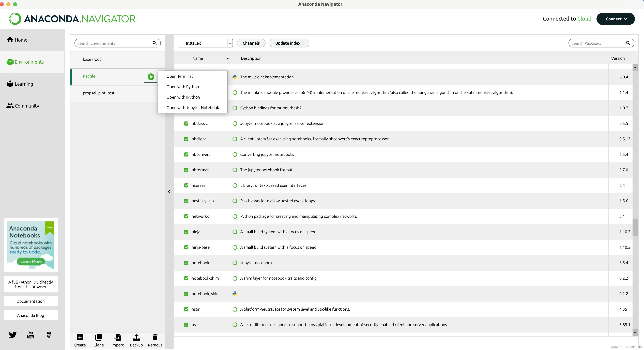Toggle the nbclassic package checkbox
Image resolution: width=644 pixels, height=350 pixels.
tap(186, 123)
